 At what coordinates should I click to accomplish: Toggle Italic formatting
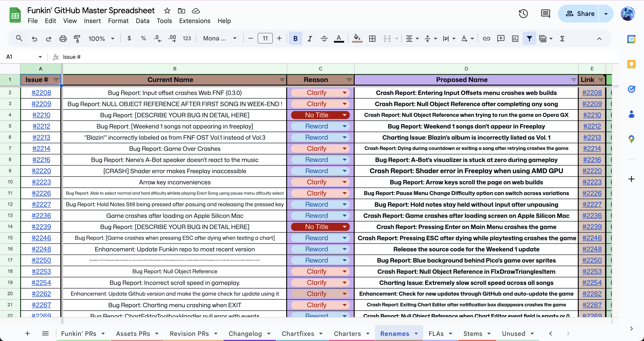coord(310,38)
